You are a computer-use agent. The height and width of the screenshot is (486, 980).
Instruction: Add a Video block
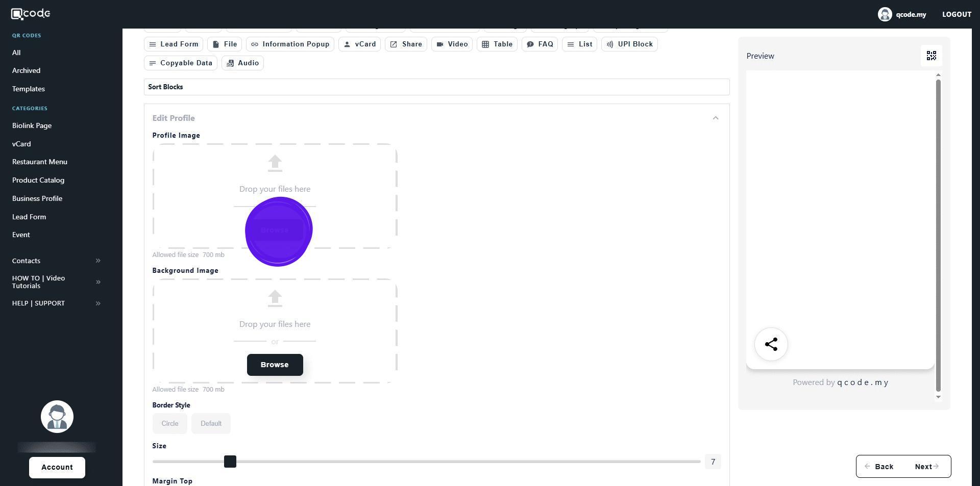[x=452, y=44]
